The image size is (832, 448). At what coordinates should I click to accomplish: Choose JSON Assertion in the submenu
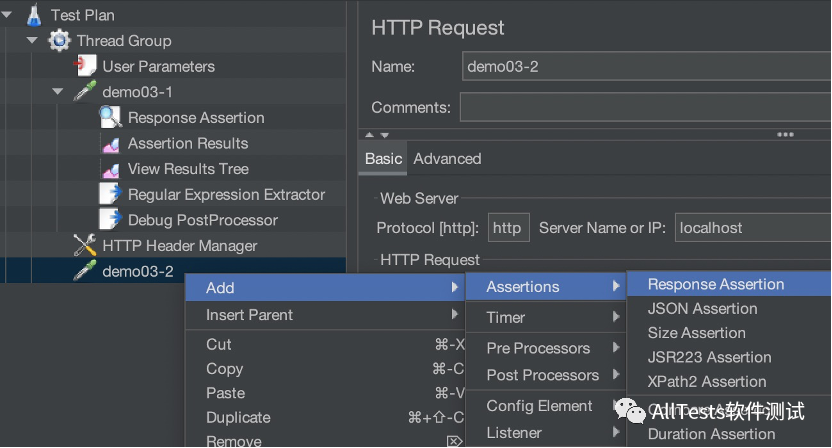tap(702, 309)
